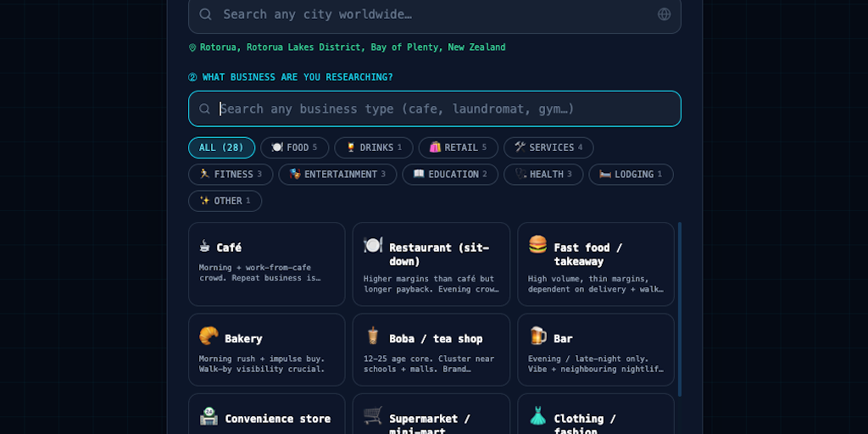Click the business type search field
The width and height of the screenshot is (868, 434).
pyautogui.click(x=435, y=108)
